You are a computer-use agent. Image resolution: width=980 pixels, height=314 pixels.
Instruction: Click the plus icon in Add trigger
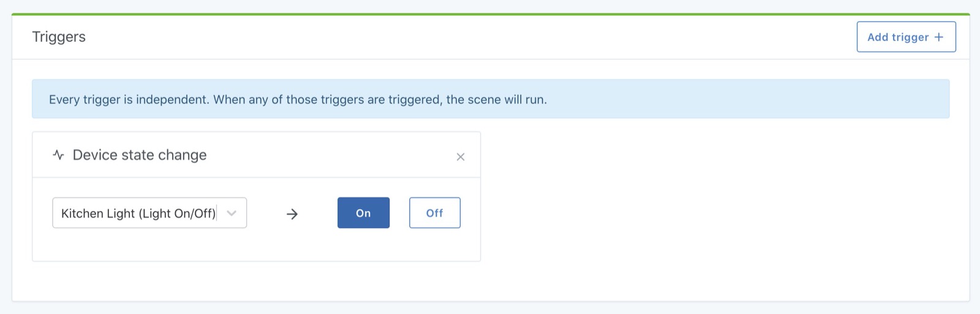point(939,37)
